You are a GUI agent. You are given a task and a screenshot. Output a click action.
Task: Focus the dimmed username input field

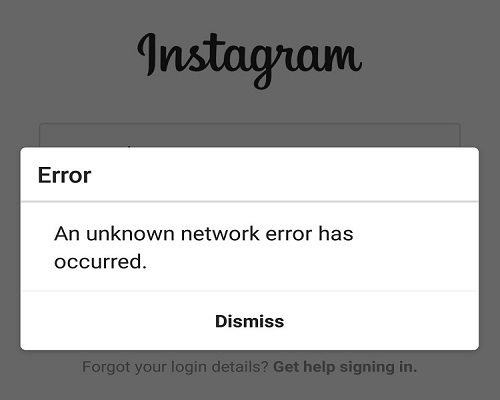point(250,135)
